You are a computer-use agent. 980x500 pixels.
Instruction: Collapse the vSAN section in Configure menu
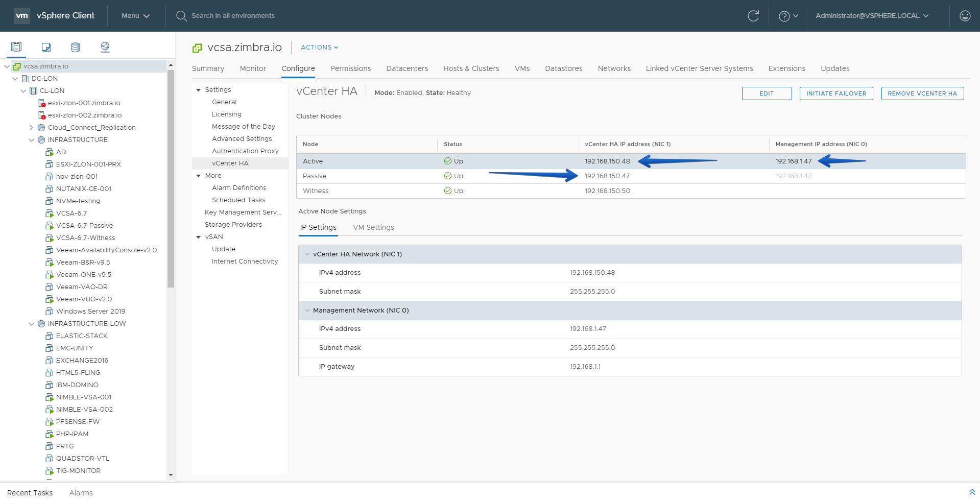[199, 237]
